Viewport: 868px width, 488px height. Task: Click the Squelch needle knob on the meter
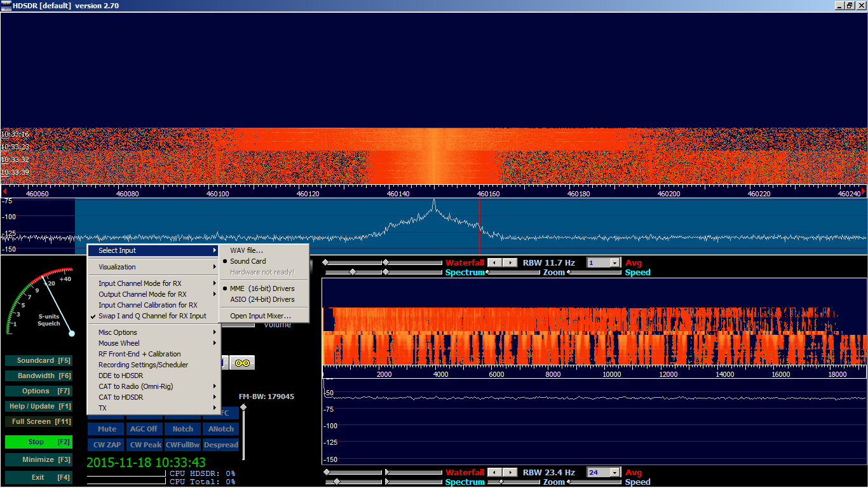72,333
